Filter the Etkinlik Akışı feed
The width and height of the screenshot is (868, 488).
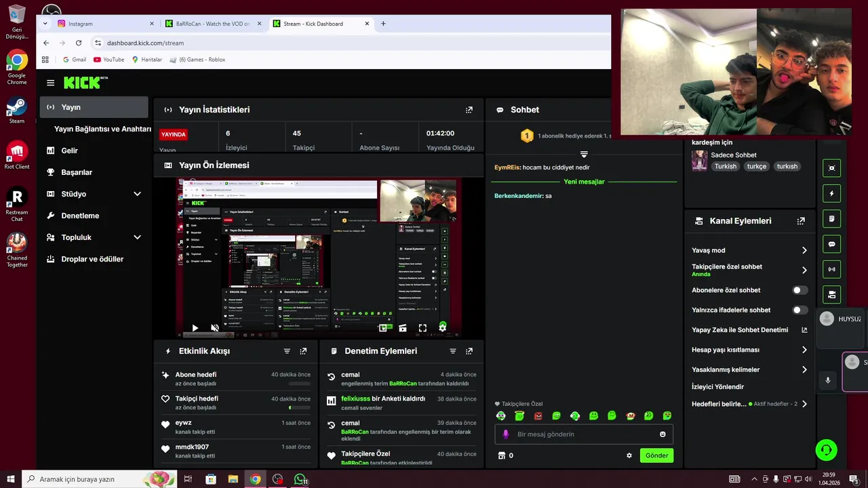point(287,351)
